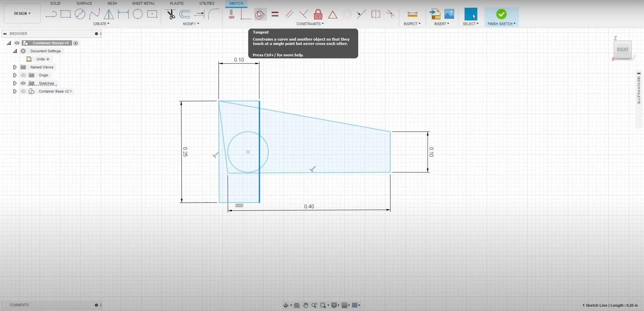Activate the Circle tool
Image resolution: width=644 pixels, height=311 pixels.
pos(80,14)
